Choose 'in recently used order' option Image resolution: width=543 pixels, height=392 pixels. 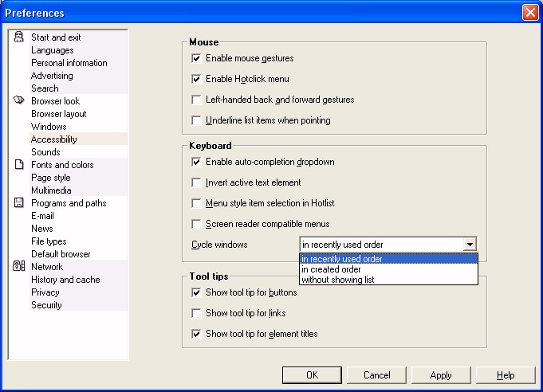(388, 259)
